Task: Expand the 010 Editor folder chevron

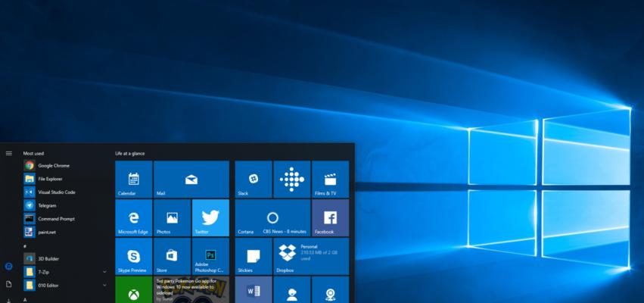Action: pyautogui.click(x=104, y=286)
